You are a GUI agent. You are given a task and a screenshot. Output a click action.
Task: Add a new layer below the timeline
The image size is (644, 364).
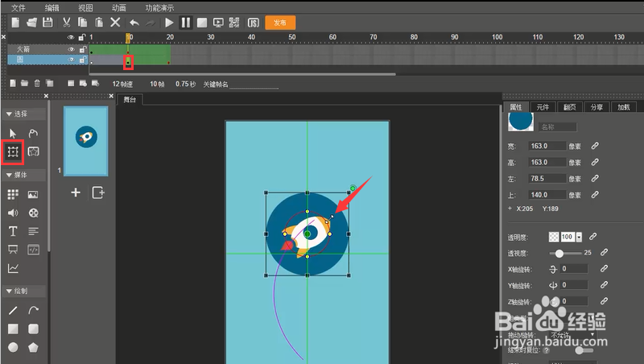tap(13, 84)
